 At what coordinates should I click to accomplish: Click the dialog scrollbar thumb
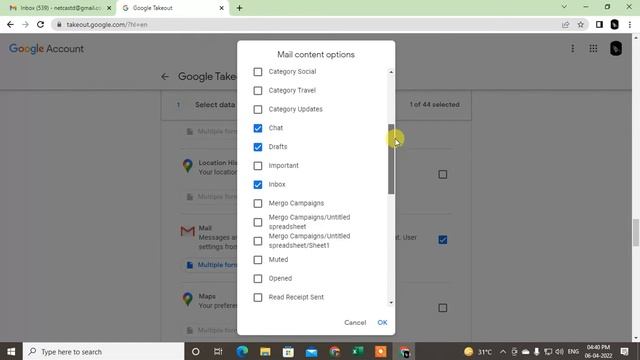[391, 159]
